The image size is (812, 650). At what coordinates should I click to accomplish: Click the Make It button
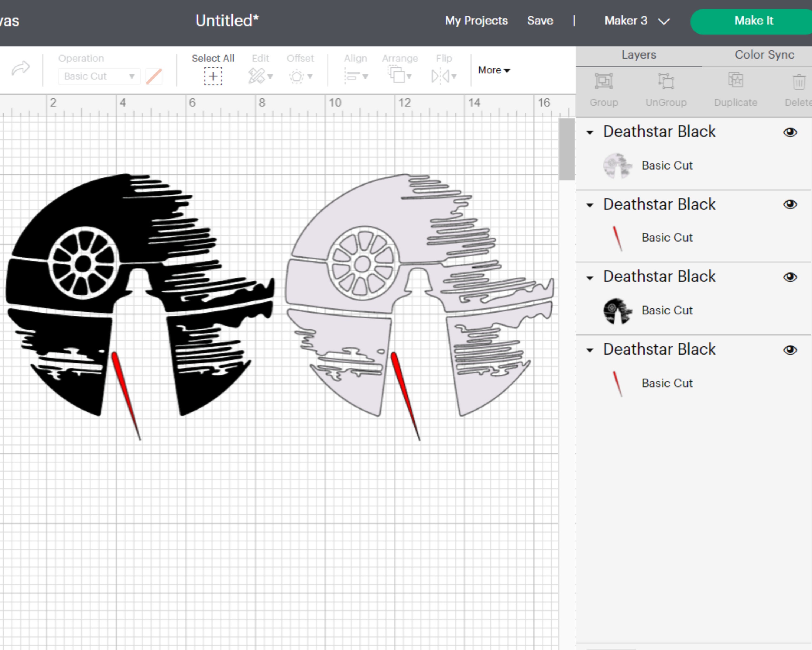coord(754,21)
